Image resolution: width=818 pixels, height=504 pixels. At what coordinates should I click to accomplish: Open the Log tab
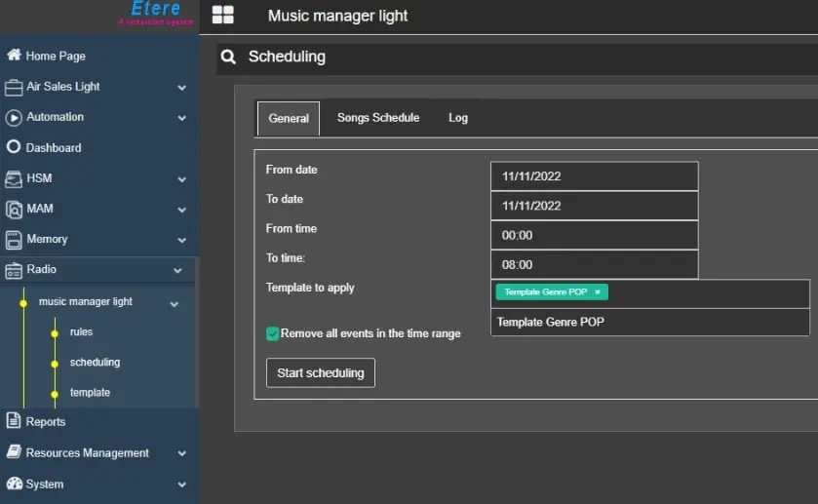pos(458,118)
